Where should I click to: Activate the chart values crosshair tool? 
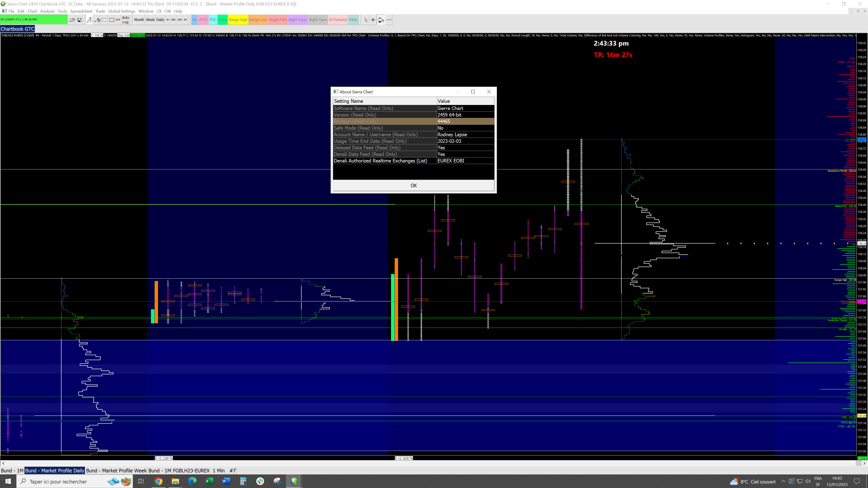click(373, 20)
